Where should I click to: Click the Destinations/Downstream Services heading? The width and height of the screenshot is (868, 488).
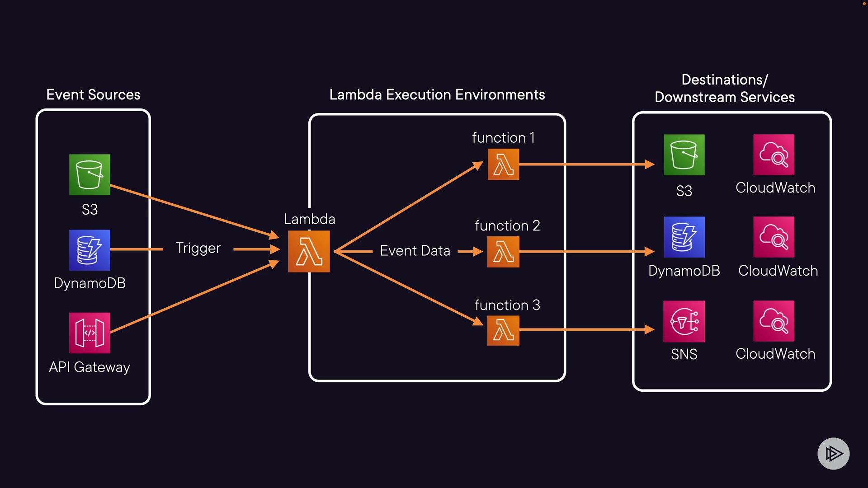pyautogui.click(x=724, y=89)
